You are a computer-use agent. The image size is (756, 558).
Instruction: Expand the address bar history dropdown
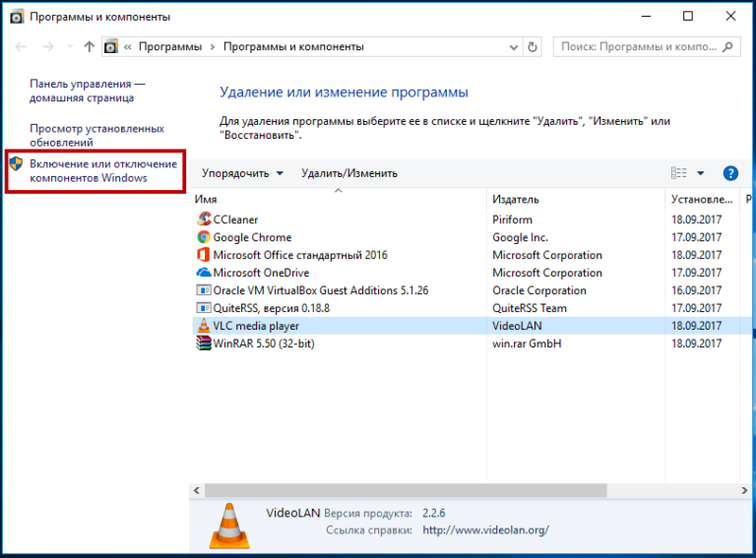point(514,47)
